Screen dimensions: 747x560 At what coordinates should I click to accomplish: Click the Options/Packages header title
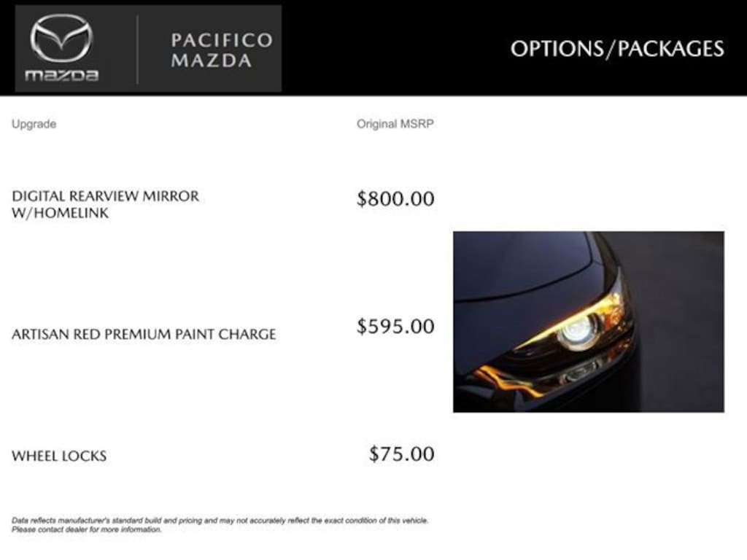click(x=616, y=48)
